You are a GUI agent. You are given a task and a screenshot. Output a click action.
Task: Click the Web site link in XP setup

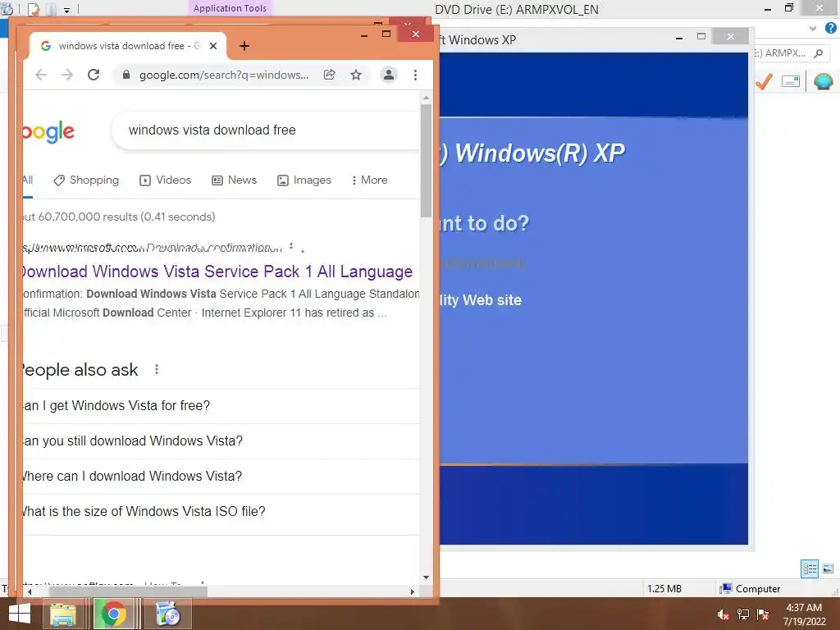click(x=481, y=300)
